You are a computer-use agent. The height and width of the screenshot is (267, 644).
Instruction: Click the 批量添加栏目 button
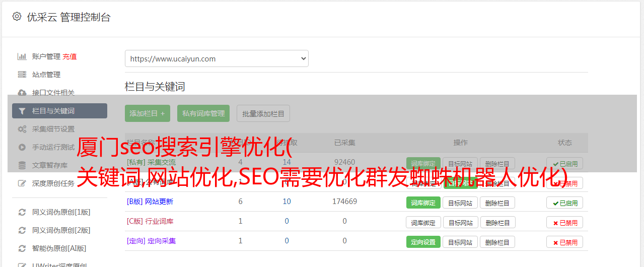point(263,113)
